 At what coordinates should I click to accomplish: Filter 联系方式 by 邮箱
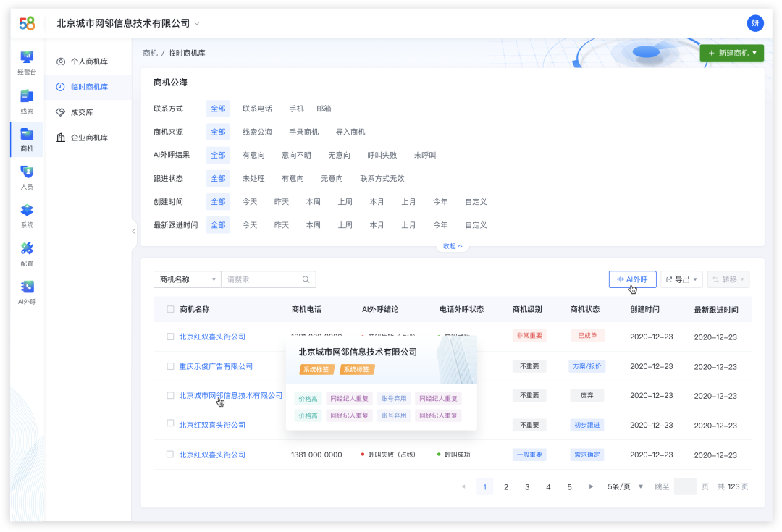tap(324, 109)
